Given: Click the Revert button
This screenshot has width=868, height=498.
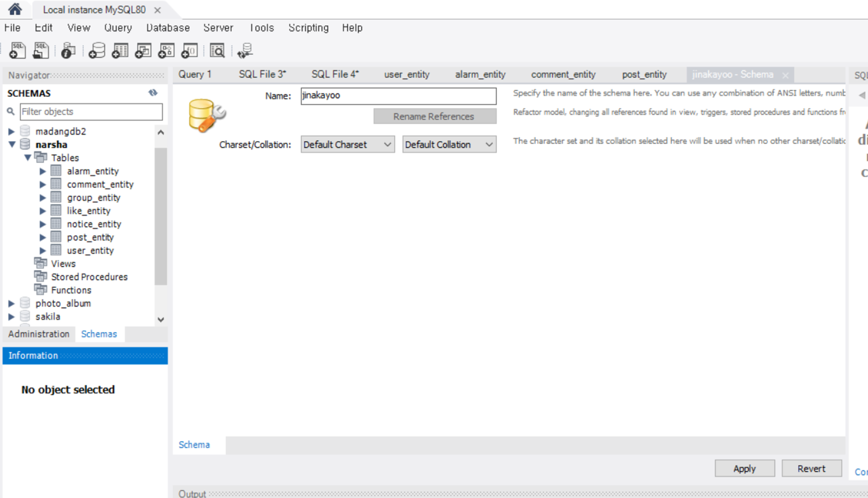Looking at the screenshot, I should [x=811, y=468].
